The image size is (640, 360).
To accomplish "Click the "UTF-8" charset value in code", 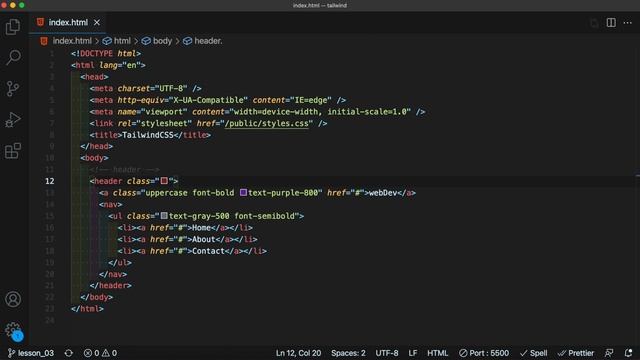I will (x=171, y=88).
